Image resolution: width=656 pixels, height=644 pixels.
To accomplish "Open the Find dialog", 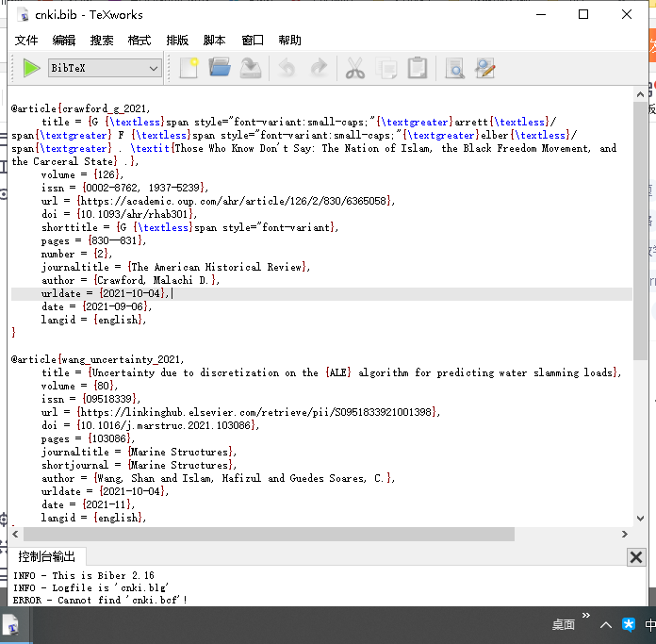I will [454, 68].
